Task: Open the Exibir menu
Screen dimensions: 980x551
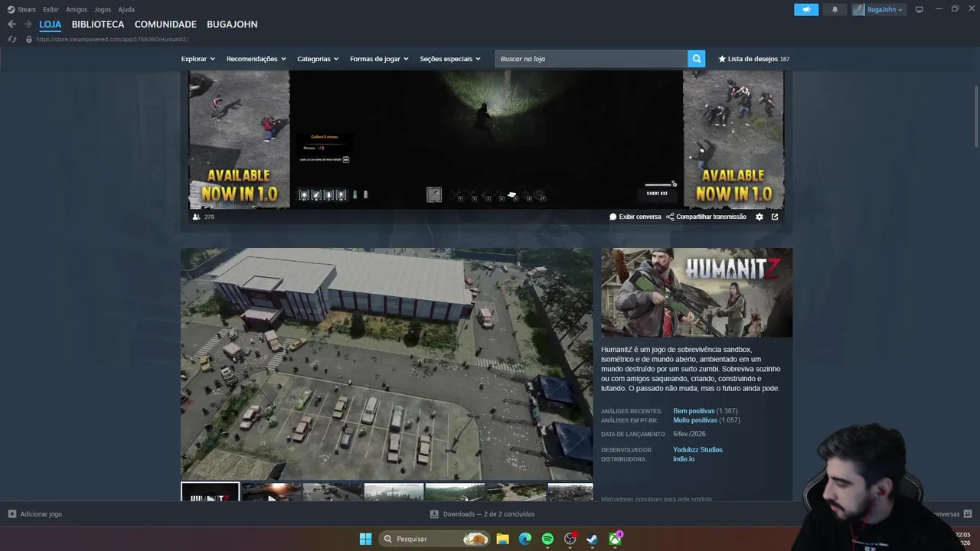Action: (x=51, y=9)
